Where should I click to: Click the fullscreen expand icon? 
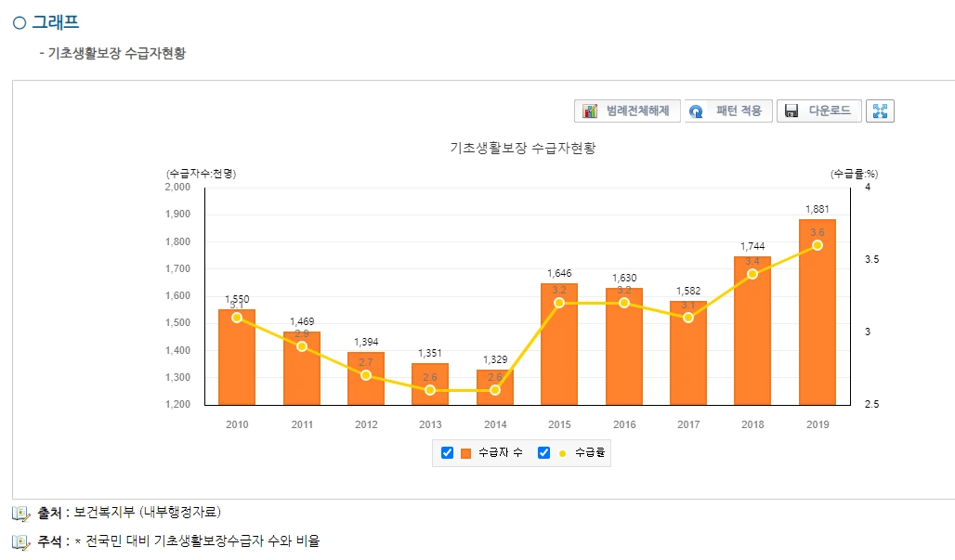tap(878, 110)
